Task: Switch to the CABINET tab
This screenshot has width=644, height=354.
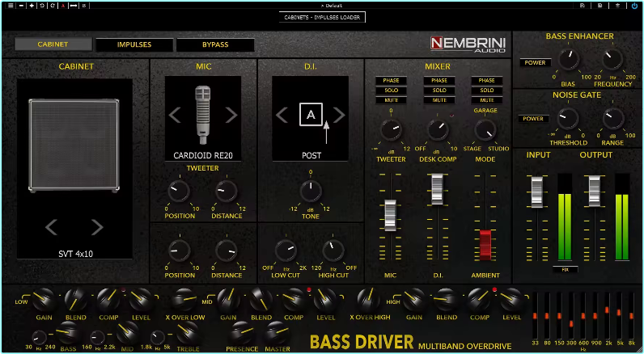Action: point(53,44)
